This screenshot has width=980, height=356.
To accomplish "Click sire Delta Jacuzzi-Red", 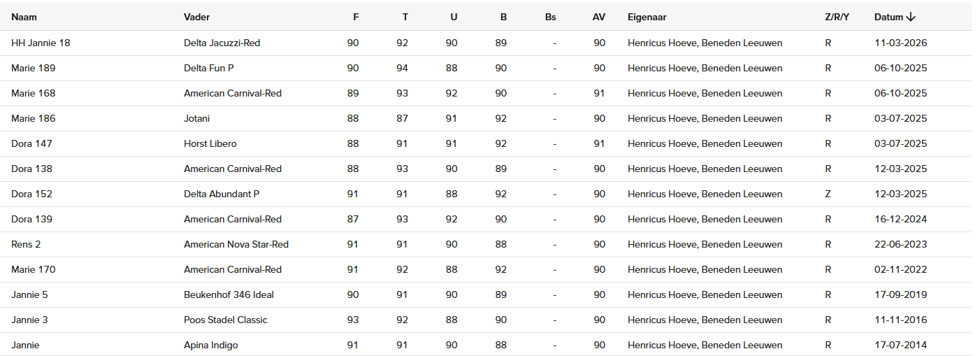I will 222,43.
